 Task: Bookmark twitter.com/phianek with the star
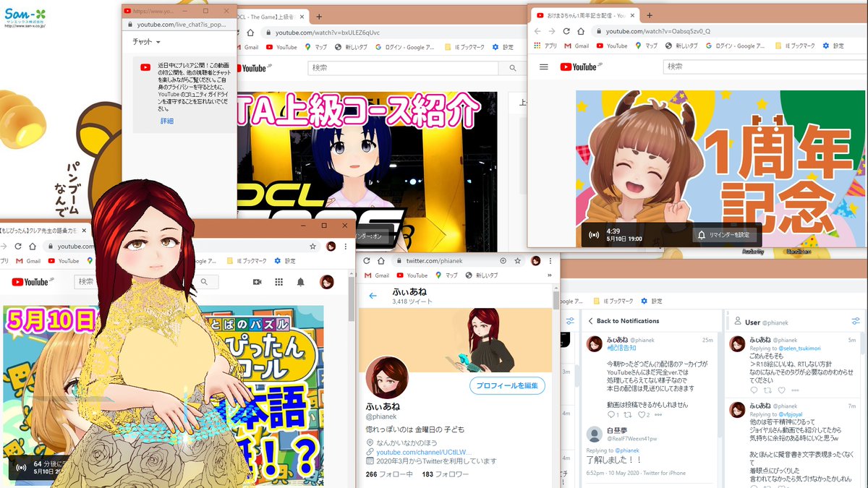click(x=519, y=260)
